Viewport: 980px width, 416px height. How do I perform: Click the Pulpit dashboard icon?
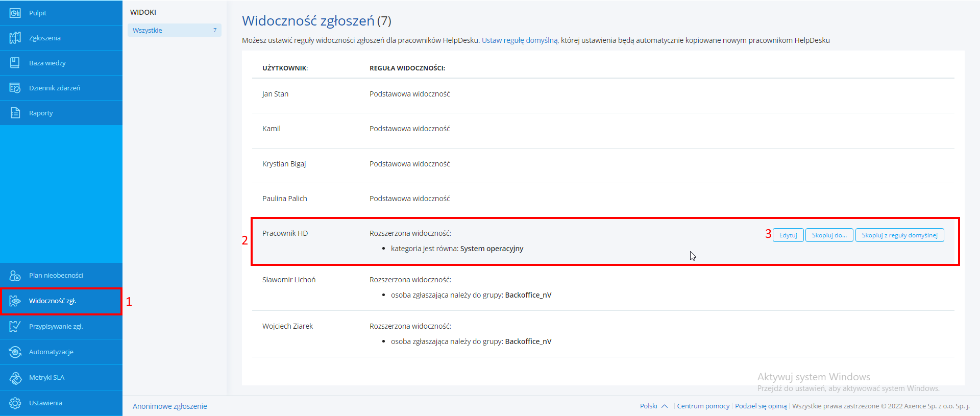click(15, 13)
